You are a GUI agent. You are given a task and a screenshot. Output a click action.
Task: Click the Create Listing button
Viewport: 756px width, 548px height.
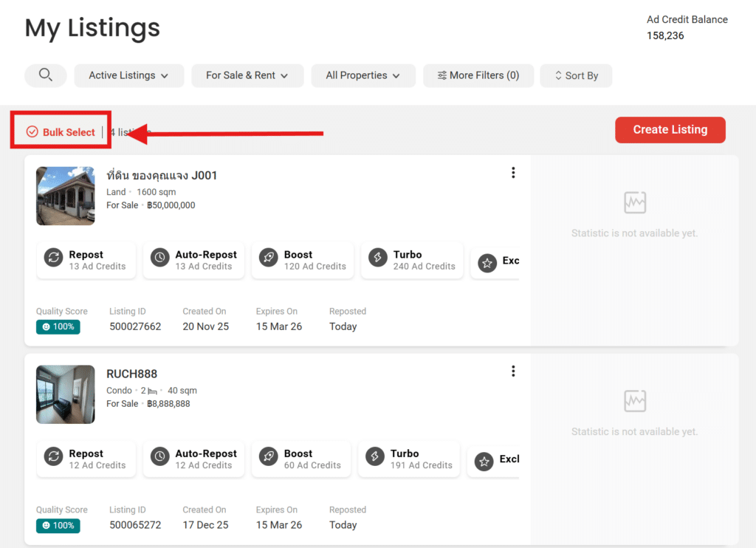click(670, 130)
